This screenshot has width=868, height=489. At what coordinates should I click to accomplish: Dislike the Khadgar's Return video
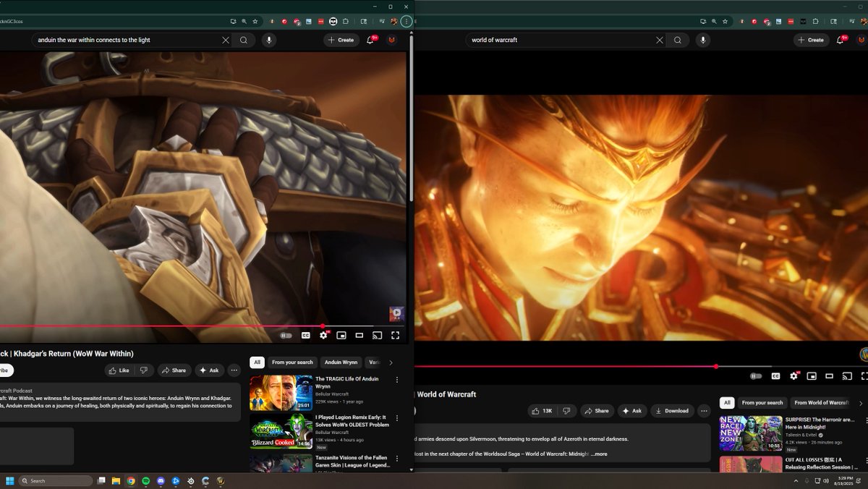click(143, 370)
